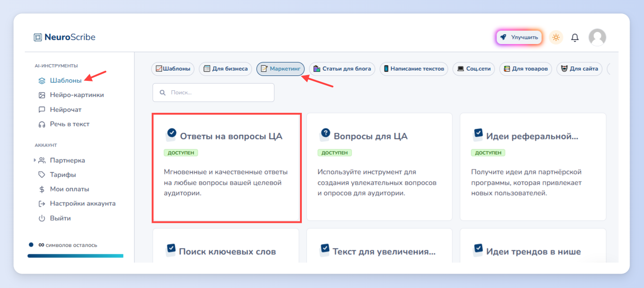Click the Мгновенные и качественные ответы description

(x=226, y=182)
